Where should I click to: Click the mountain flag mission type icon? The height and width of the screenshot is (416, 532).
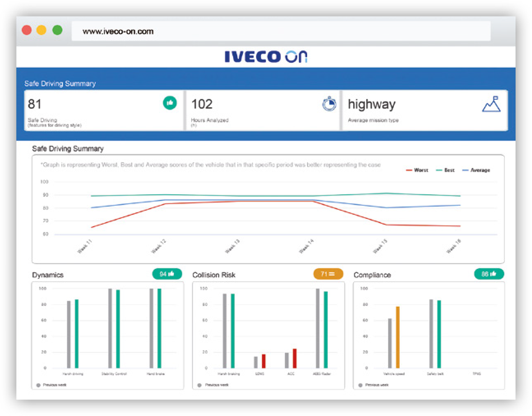(491, 104)
